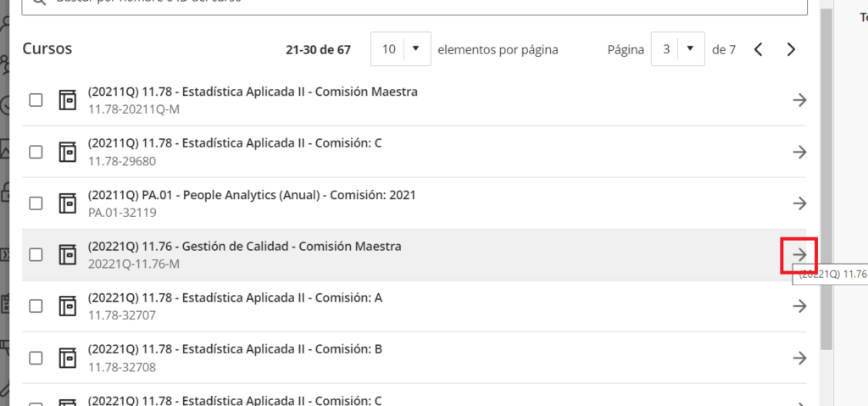
Task: Check the Gestión de Calidad course box
Action: [36, 254]
